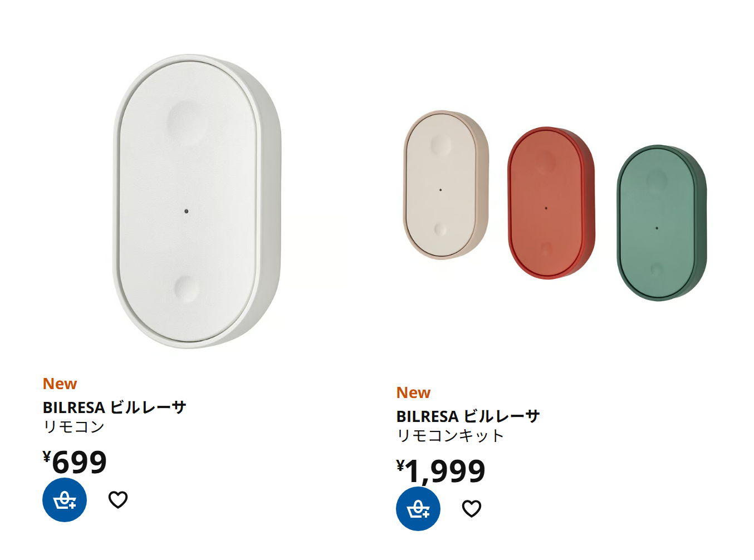
Task: Click the green remote in the kit image
Action: pyautogui.click(x=660, y=223)
